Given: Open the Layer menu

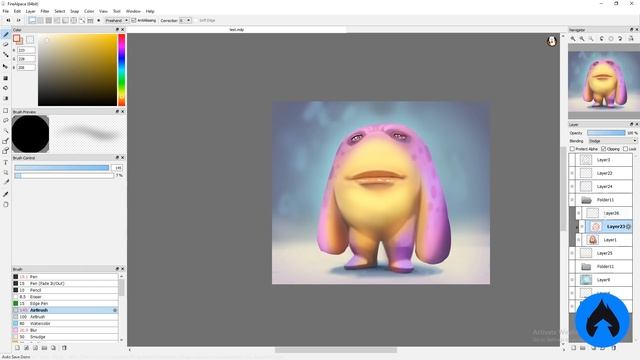Looking at the screenshot, I should click(x=31, y=11).
